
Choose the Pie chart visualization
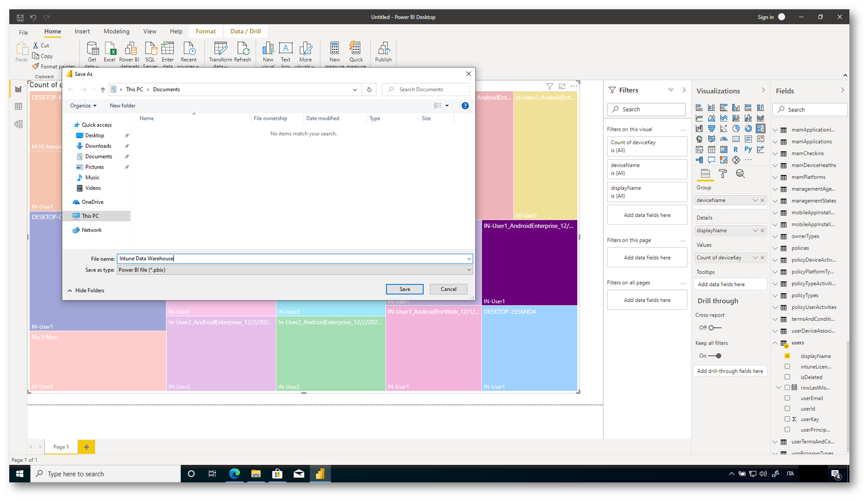pos(736,129)
